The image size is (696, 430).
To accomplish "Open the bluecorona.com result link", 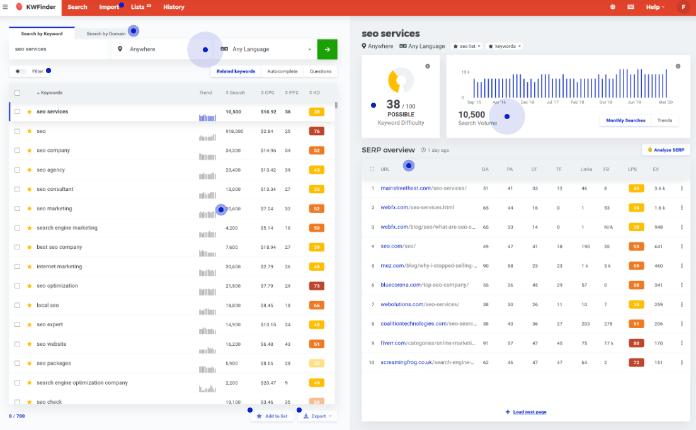I will pos(424,285).
